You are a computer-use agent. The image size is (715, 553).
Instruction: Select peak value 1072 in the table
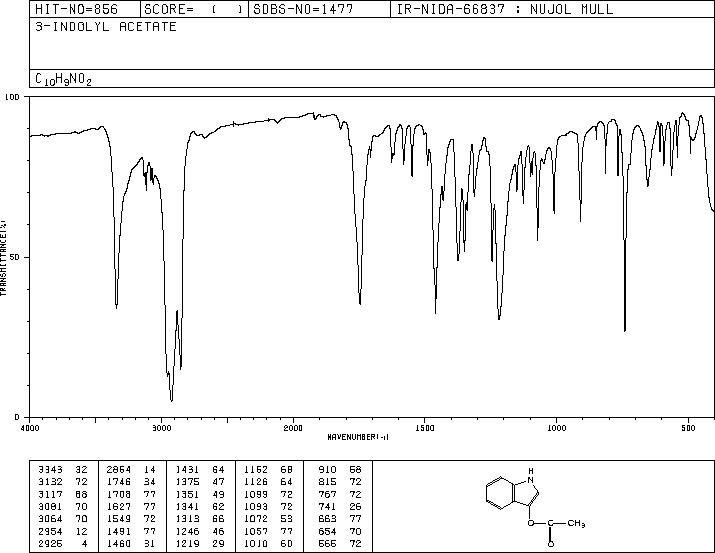pos(256,519)
